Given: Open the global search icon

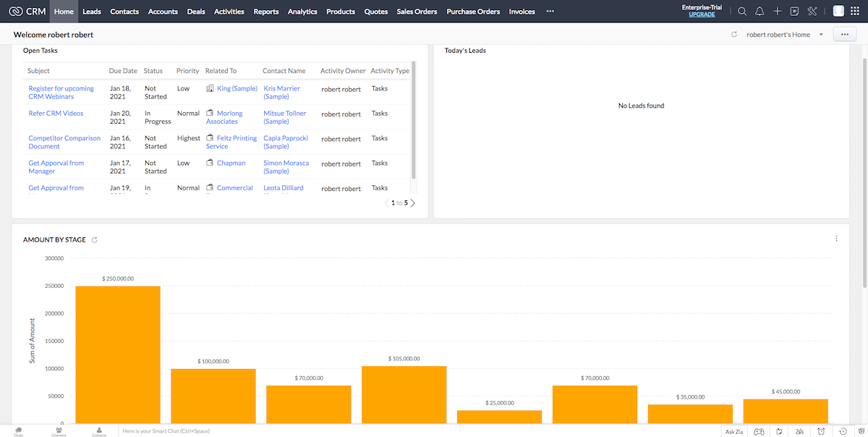Looking at the screenshot, I should tap(742, 12).
